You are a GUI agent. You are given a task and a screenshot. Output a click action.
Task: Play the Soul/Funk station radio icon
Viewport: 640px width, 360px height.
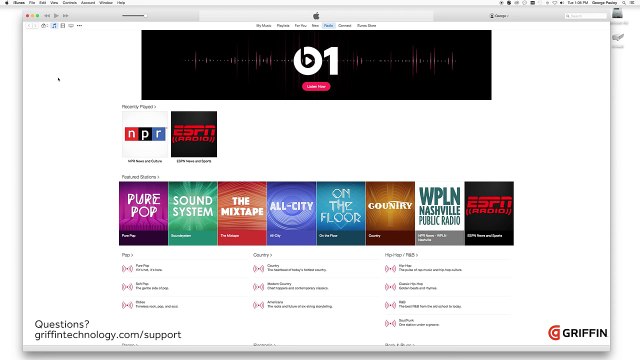390,323
